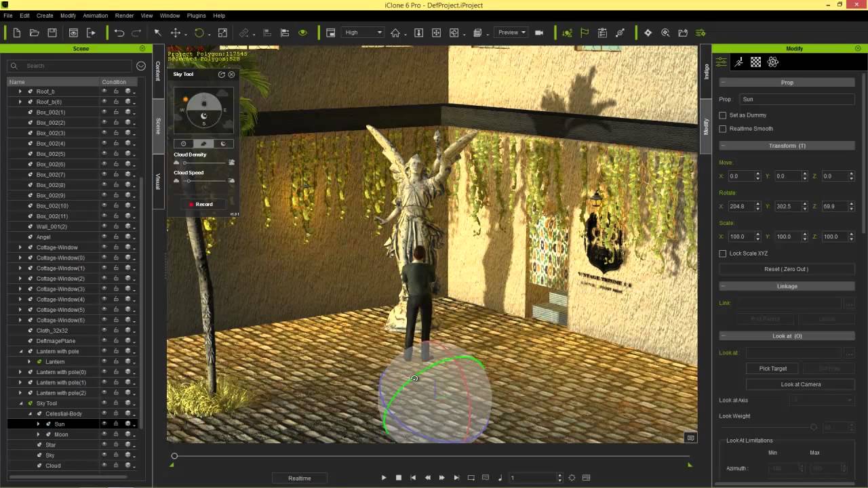This screenshot has height=488, width=868.
Task: Toggle visibility eye for the Sun row
Action: point(104,424)
